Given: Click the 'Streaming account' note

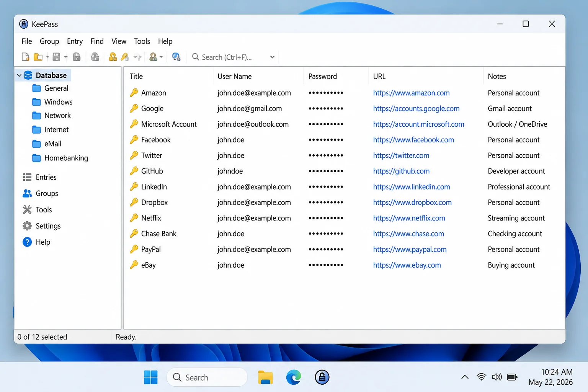Looking at the screenshot, I should pyautogui.click(x=516, y=218).
